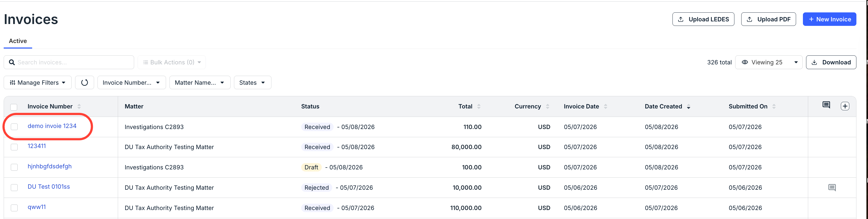Check the select-all invoices header checkbox

(x=14, y=107)
